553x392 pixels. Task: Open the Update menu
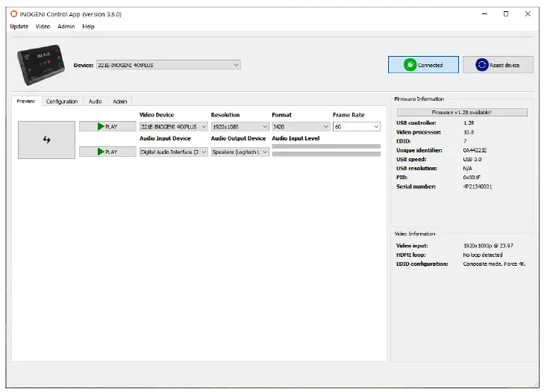19,26
